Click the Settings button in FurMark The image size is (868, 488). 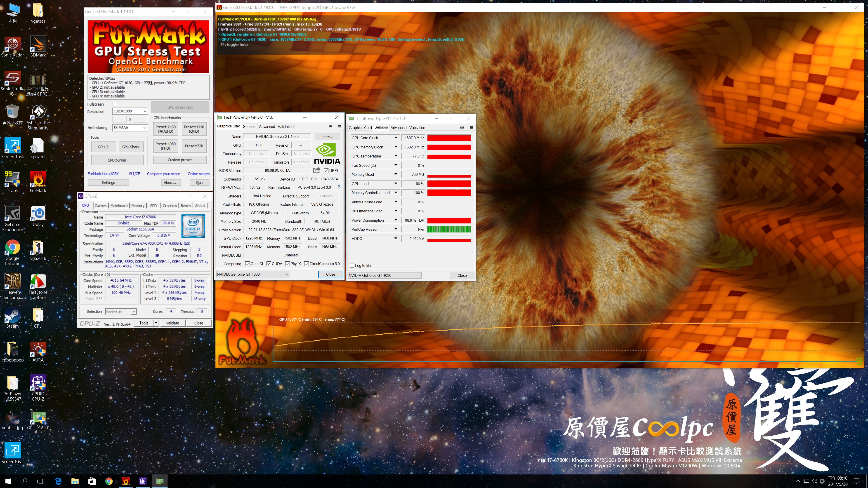(x=108, y=183)
